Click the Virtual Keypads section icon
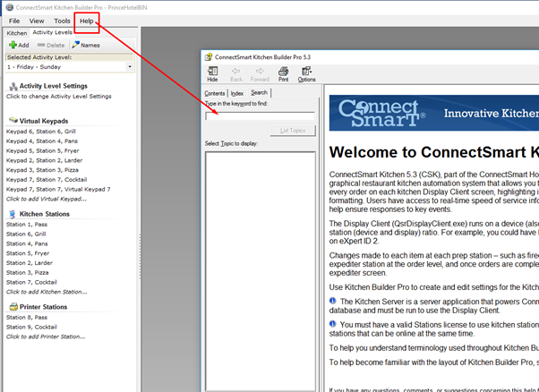The height and width of the screenshot is (392, 539). coord(13,120)
